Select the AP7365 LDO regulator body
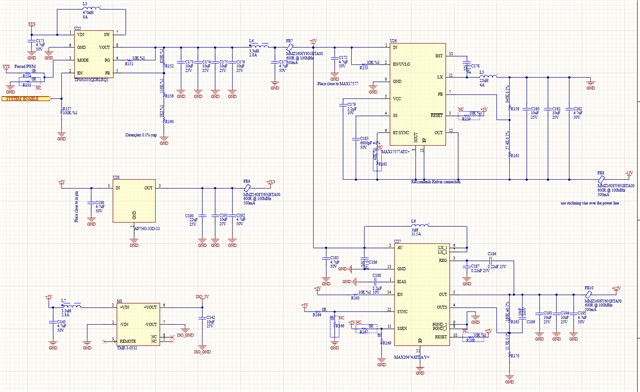The width and height of the screenshot is (640, 392). (134, 201)
